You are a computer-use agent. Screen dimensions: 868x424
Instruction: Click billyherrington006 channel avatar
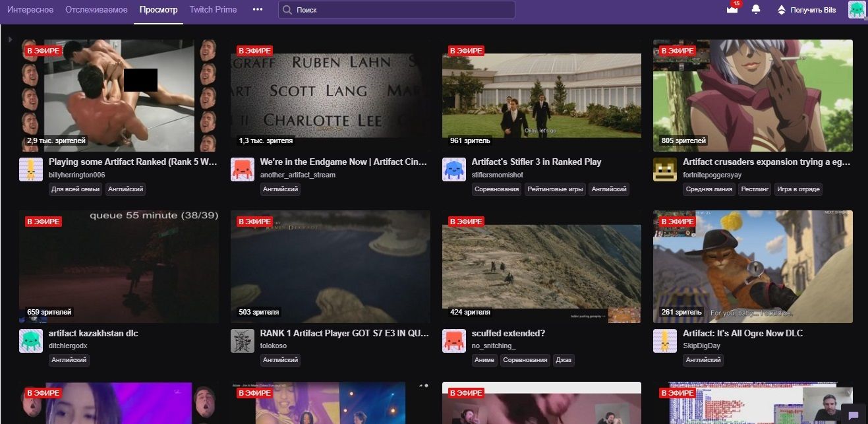click(31, 169)
